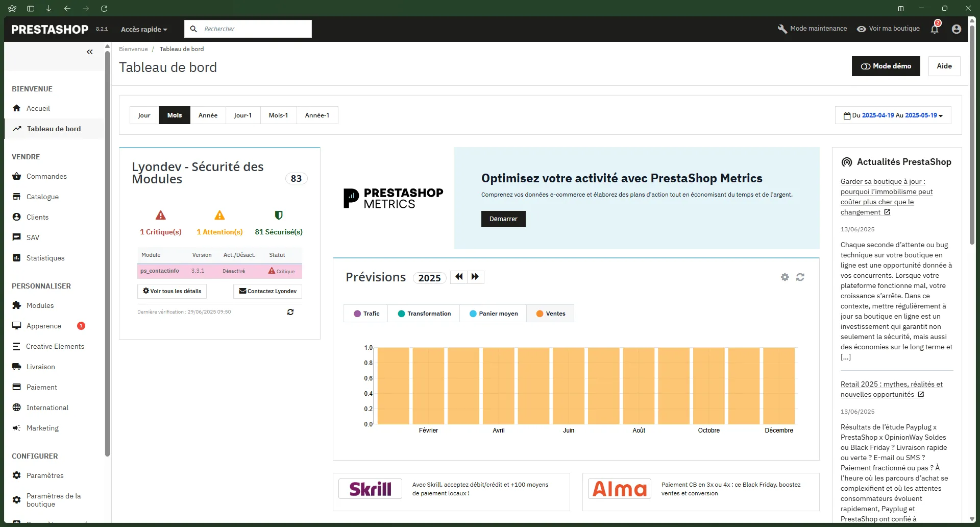
Task: Click the ps_contactinfo module row
Action: pyautogui.click(x=219, y=271)
